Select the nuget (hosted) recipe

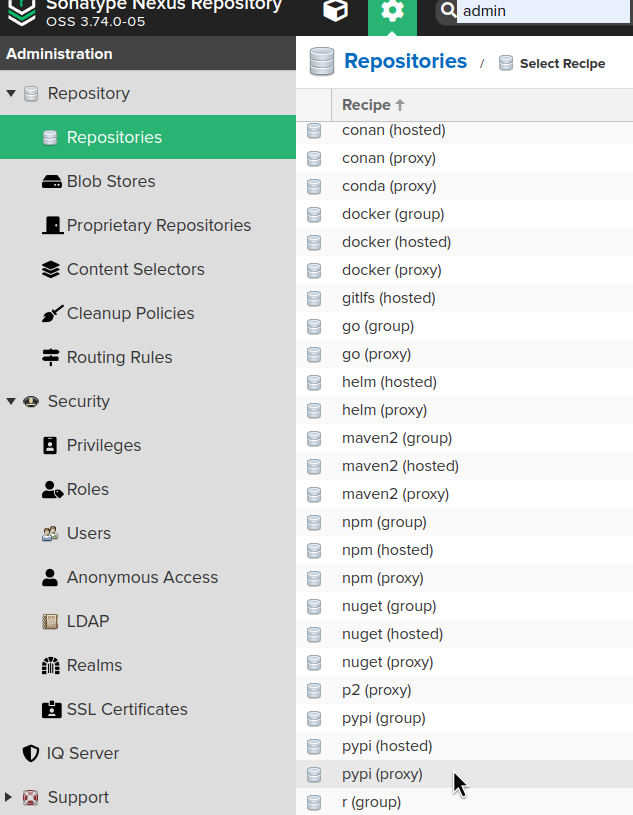click(465, 635)
